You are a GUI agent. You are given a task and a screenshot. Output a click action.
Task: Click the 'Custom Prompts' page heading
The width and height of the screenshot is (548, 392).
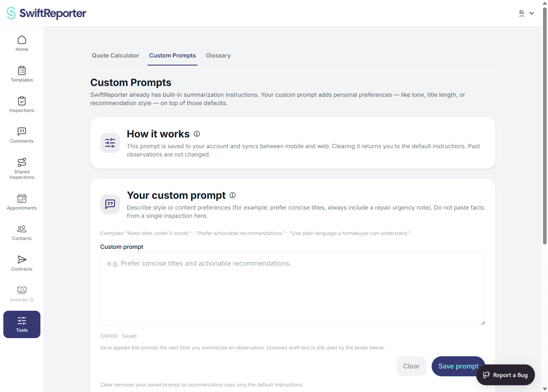point(131,83)
